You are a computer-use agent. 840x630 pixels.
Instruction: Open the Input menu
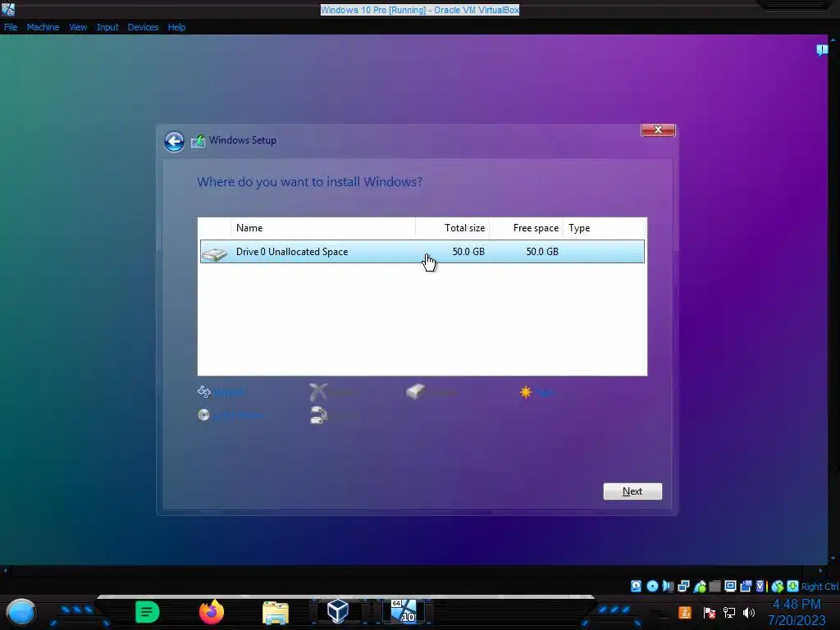[x=107, y=27]
